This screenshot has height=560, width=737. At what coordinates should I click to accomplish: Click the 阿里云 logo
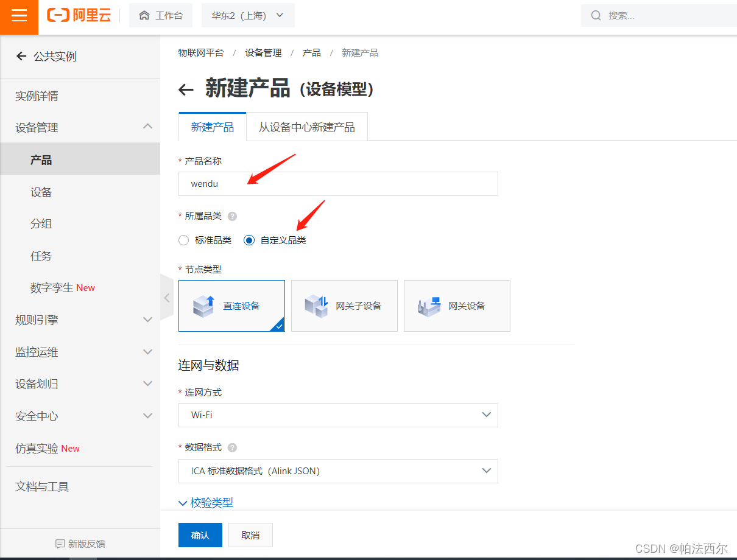tap(79, 15)
